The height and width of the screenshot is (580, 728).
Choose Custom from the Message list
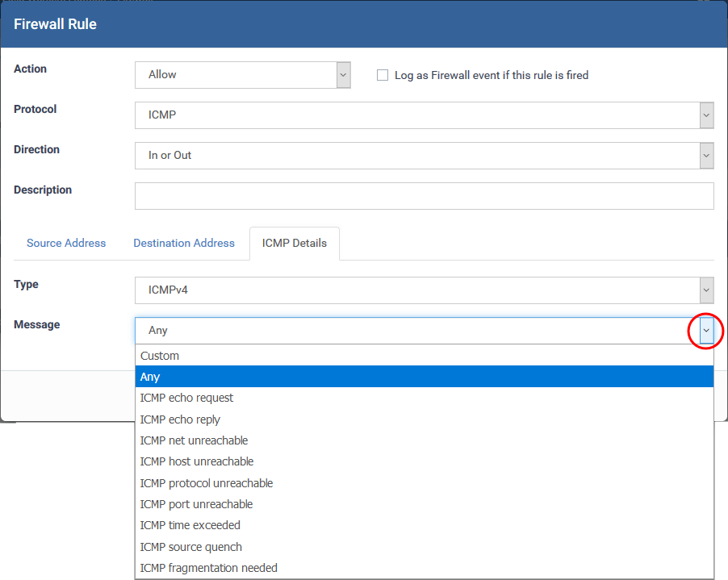160,356
